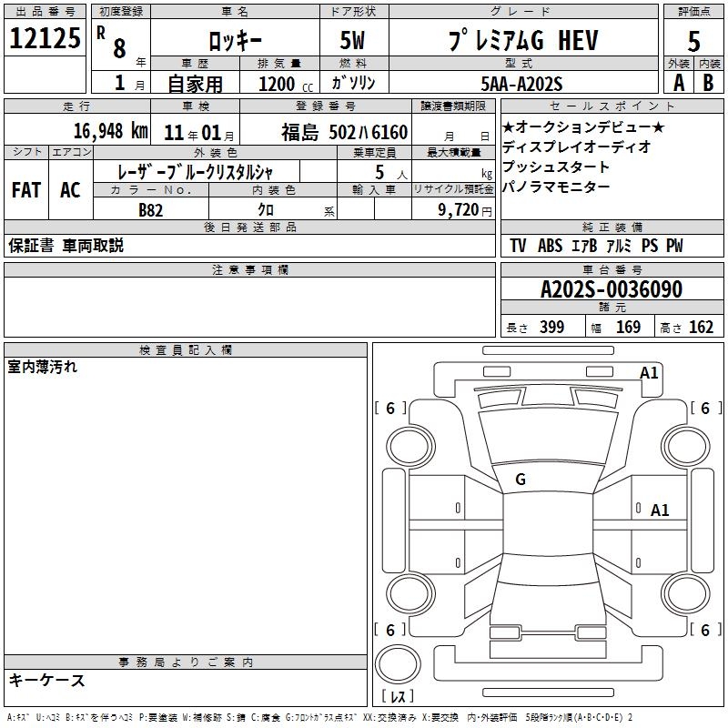Select the color number B82

click(150, 210)
